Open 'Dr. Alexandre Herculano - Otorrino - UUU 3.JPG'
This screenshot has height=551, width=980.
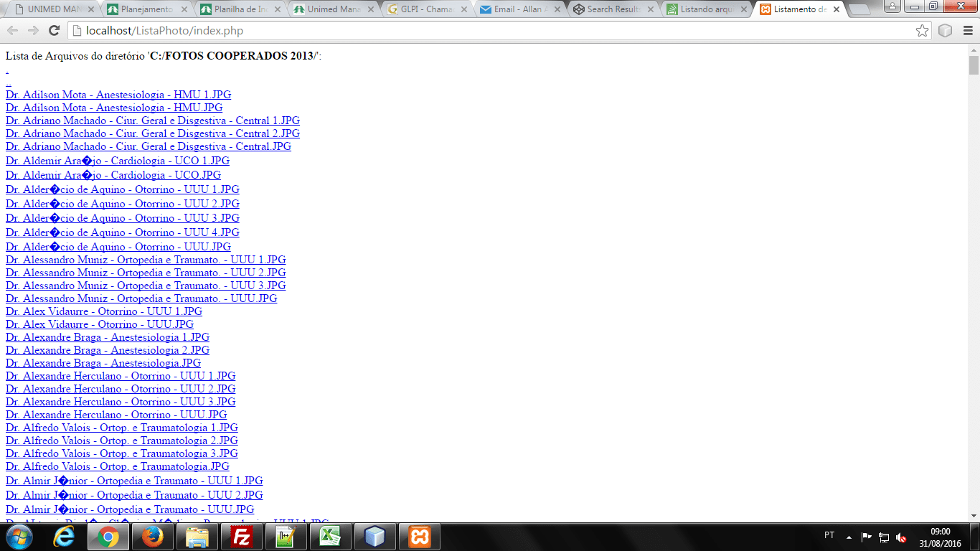[121, 402]
